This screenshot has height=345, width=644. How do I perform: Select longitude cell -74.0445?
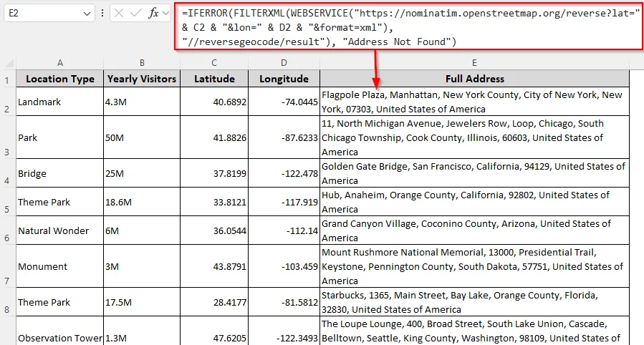click(284, 102)
